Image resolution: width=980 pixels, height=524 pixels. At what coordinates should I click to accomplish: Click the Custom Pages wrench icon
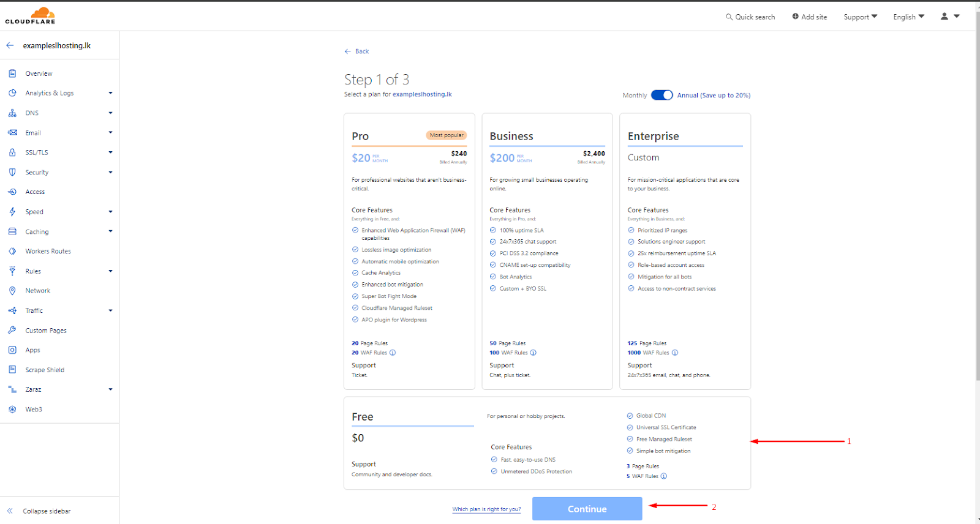click(x=12, y=331)
